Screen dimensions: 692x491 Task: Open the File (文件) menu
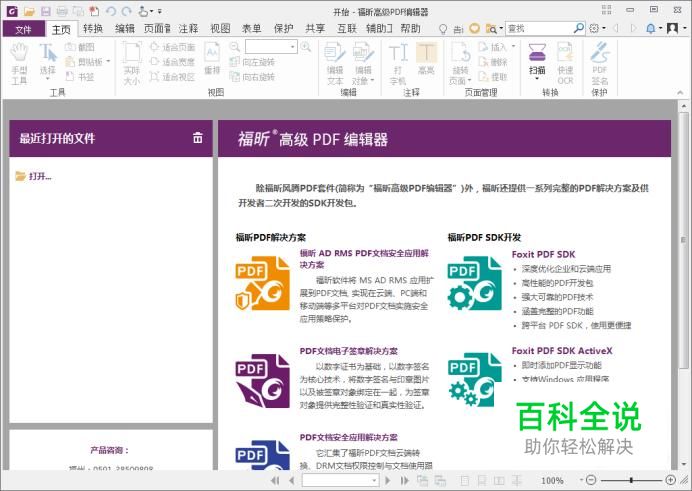pyautogui.click(x=23, y=29)
